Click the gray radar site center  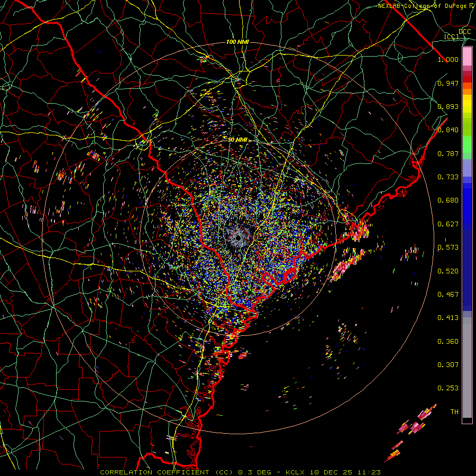click(239, 237)
